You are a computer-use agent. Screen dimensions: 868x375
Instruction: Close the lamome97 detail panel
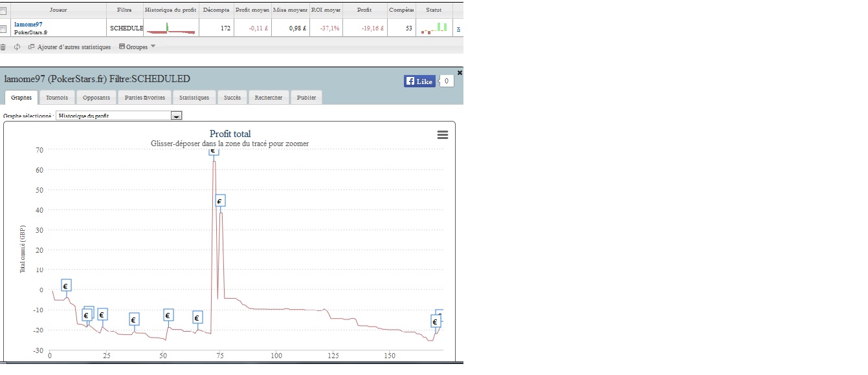click(x=460, y=72)
